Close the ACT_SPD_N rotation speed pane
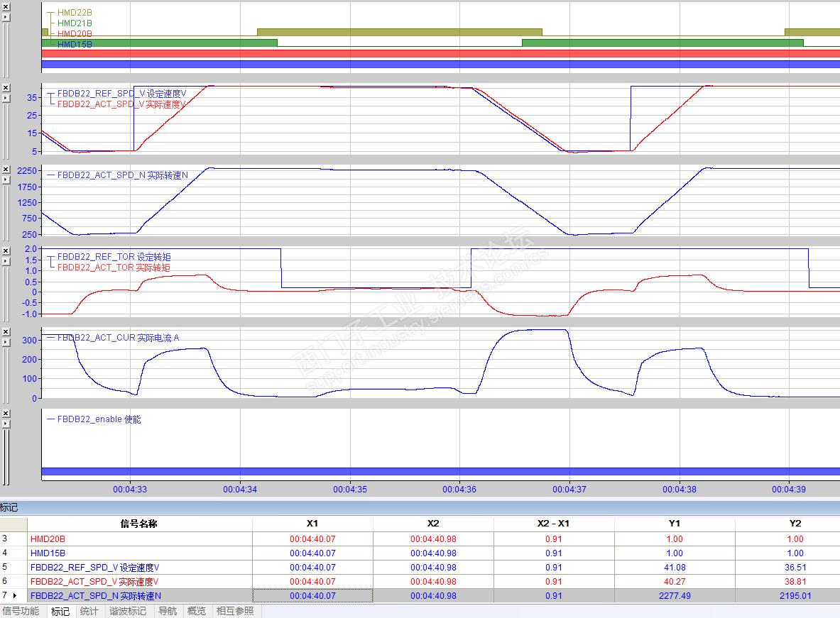This screenshot has width=840, height=618. point(6,170)
